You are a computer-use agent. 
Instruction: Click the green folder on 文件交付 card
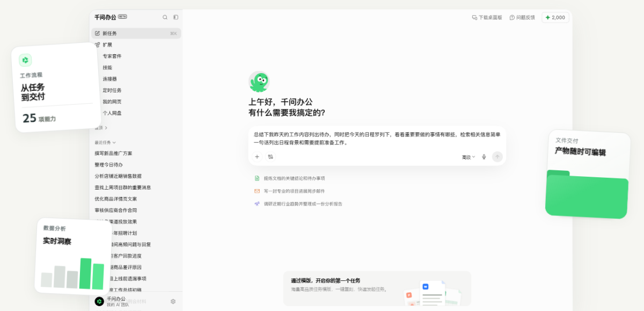tap(587, 193)
